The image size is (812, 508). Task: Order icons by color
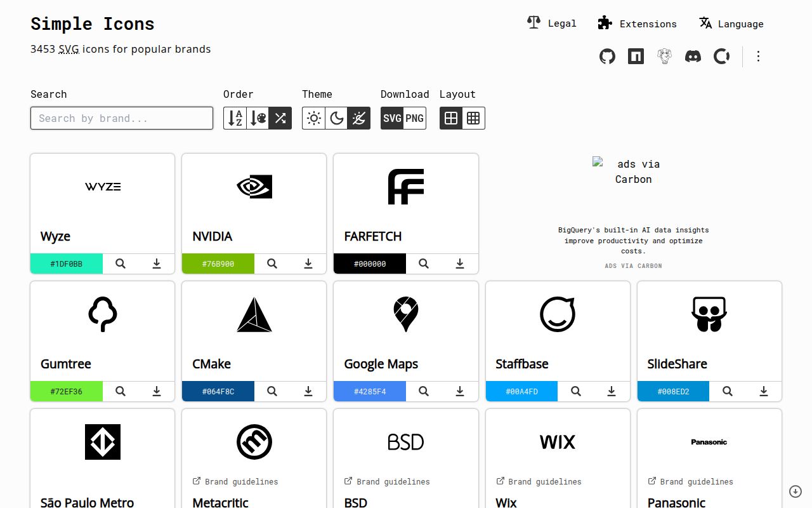click(x=258, y=118)
